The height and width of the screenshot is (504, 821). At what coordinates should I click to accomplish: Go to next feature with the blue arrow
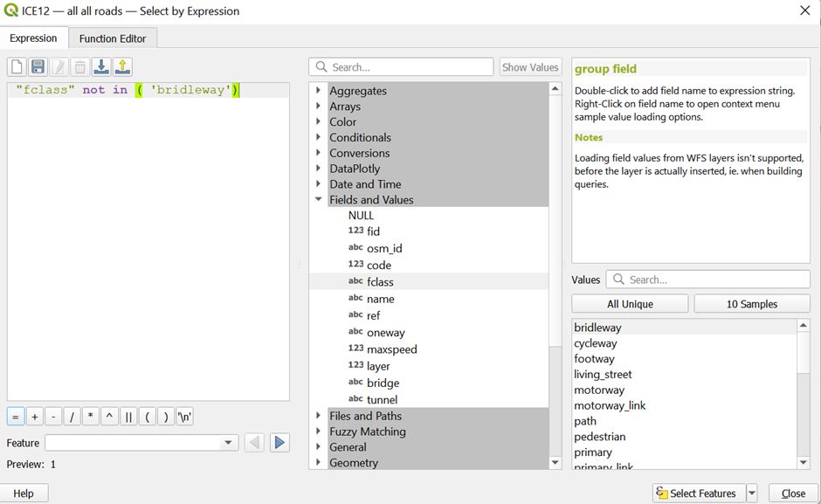pos(279,443)
